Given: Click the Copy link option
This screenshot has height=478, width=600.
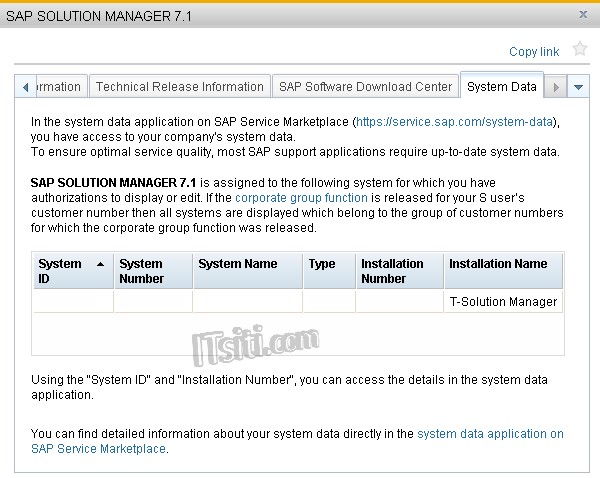Looking at the screenshot, I should pyautogui.click(x=534, y=52).
